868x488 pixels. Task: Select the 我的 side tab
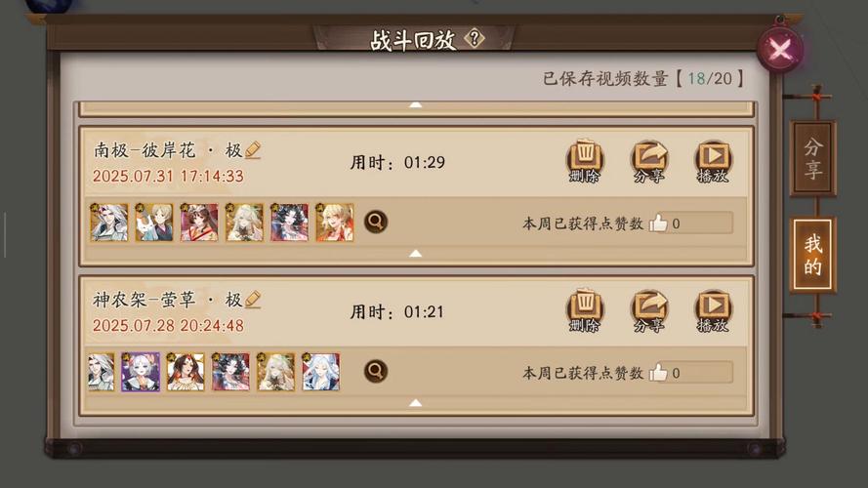point(812,255)
